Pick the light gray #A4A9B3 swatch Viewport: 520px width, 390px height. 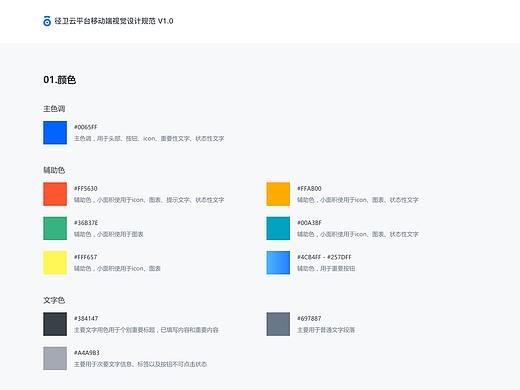coord(55,358)
